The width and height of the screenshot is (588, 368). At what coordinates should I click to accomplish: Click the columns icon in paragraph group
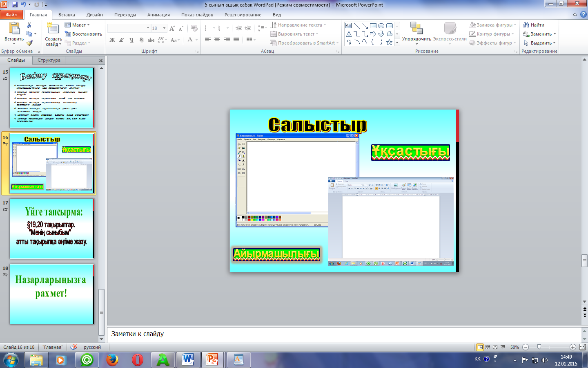point(249,40)
